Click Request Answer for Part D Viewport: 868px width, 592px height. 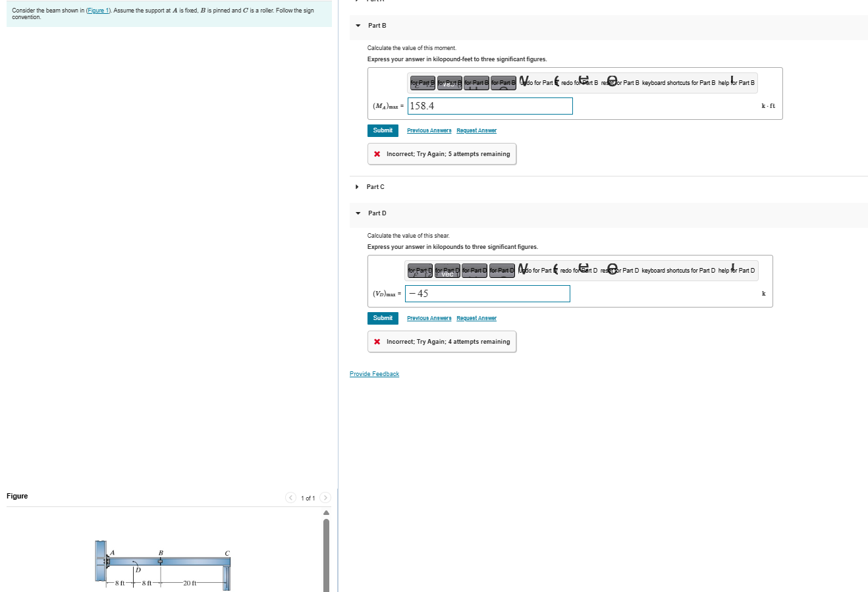click(477, 319)
